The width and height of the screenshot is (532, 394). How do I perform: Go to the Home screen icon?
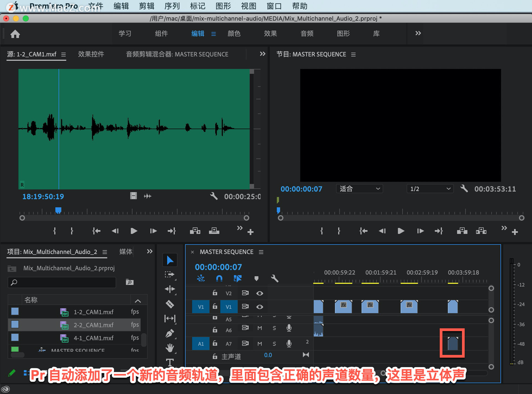coord(15,34)
